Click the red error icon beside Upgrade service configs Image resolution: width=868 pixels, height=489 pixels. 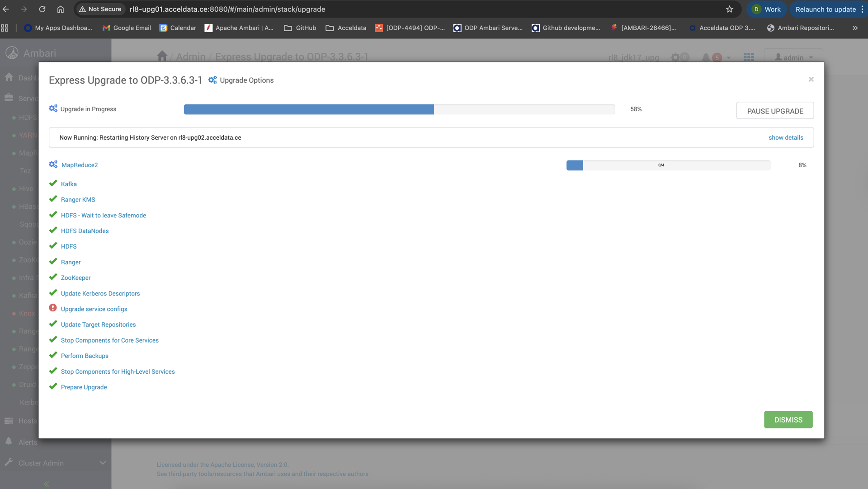pyautogui.click(x=53, y=308)
